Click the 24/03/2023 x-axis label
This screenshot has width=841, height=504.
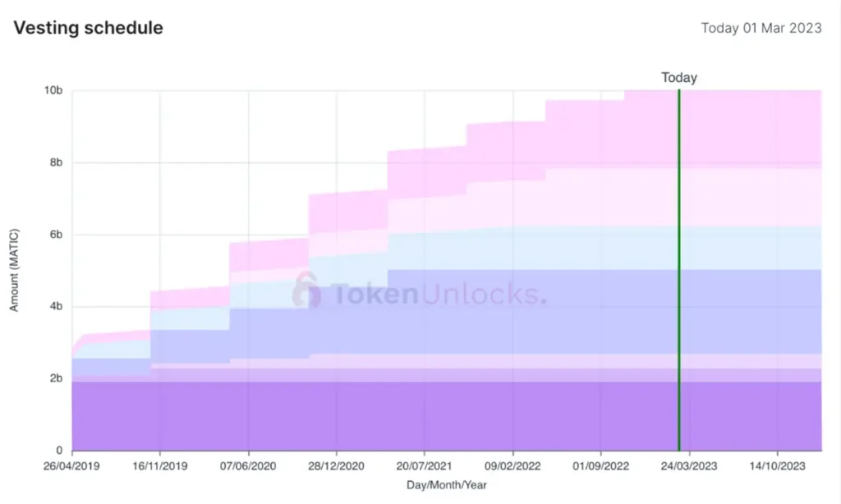coord(688,465)
